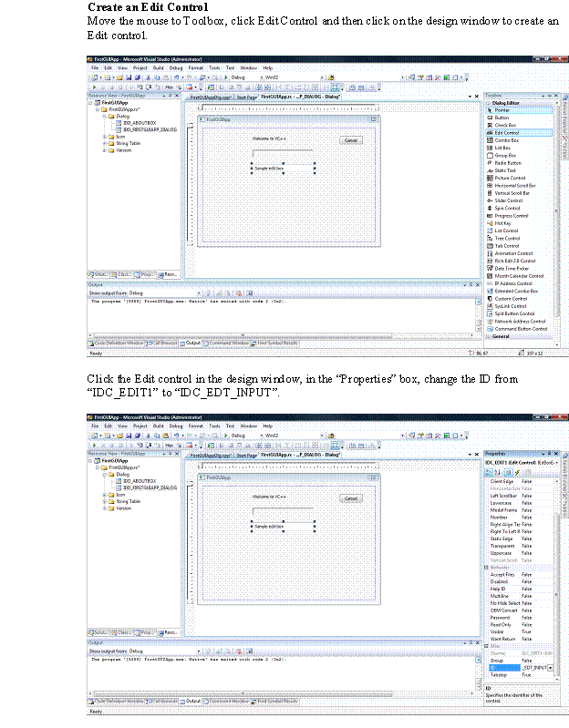
Task: Click the Multiline property in Properties
Action: (522, 596)
